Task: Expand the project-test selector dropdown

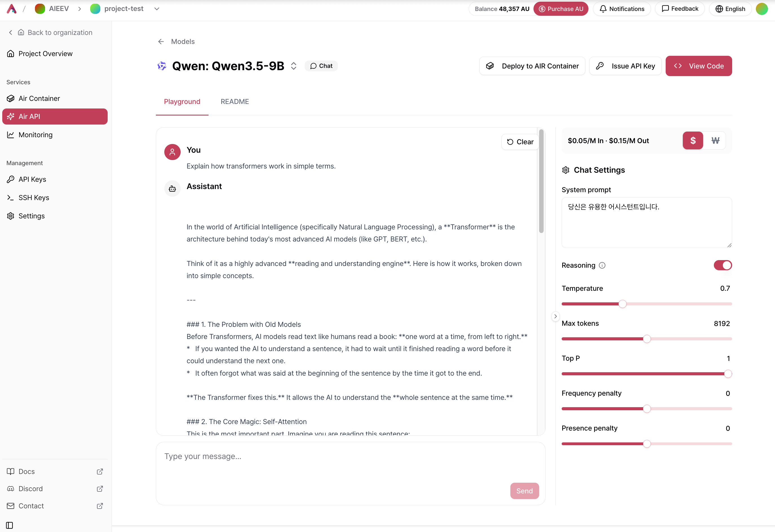Action: (x=157, y=9)
